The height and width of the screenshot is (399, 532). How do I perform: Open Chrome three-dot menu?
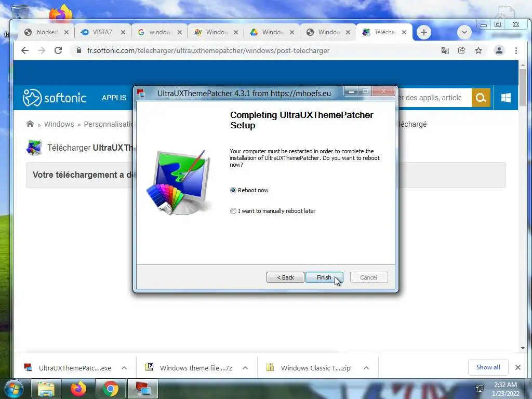(x=516, y=50)
